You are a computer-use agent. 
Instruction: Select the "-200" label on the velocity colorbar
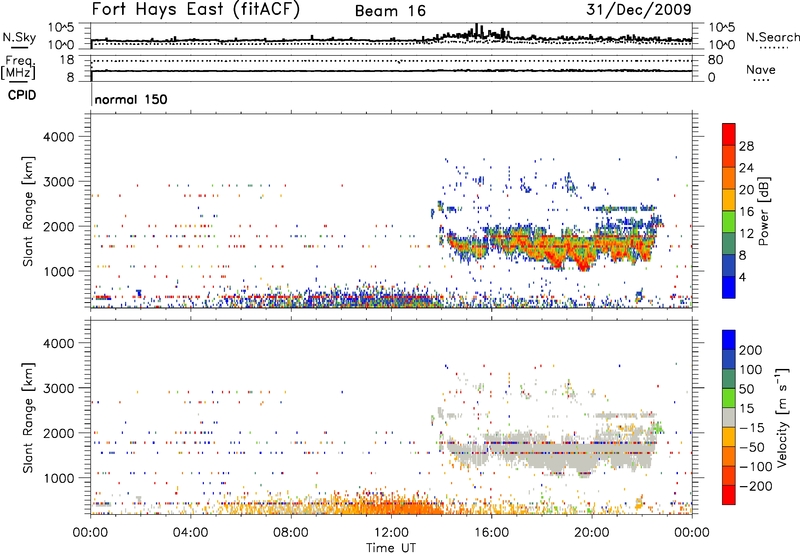coord(756,486)
